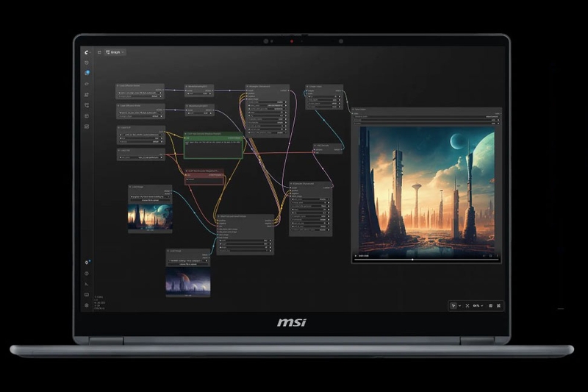This screenshot has height=392, width=588.
Task: Open the help circle icon in sidebar
Action: (x=87, y=274)
